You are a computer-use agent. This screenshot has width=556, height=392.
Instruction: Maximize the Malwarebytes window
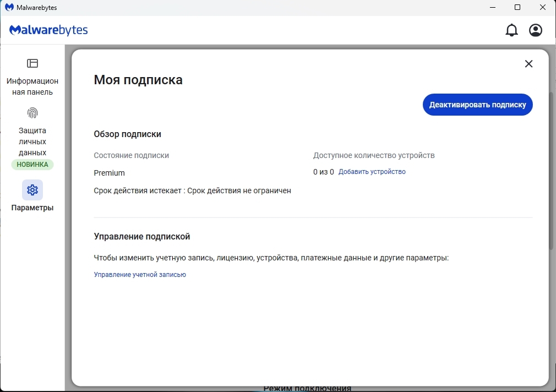517,8
